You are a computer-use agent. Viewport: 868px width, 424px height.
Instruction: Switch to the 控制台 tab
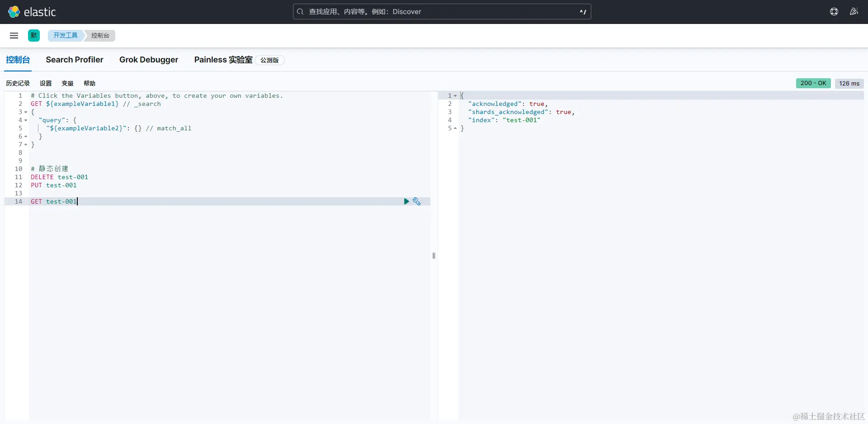pyautogui.click(x=18, y=60)
